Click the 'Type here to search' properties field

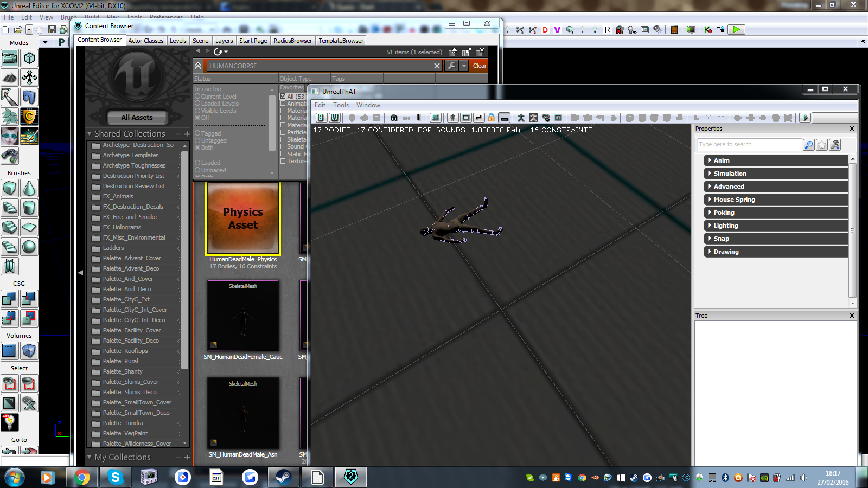click(x=749, y=144)
